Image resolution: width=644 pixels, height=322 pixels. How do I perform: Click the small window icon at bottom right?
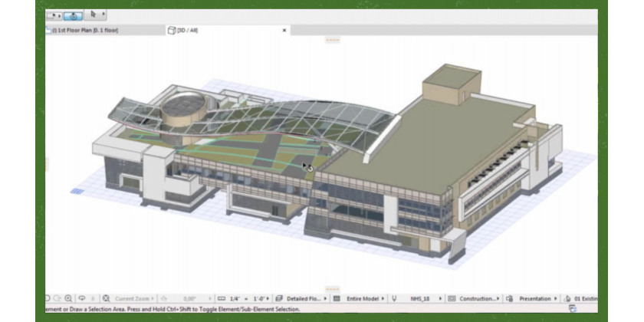tap(572, 309)
